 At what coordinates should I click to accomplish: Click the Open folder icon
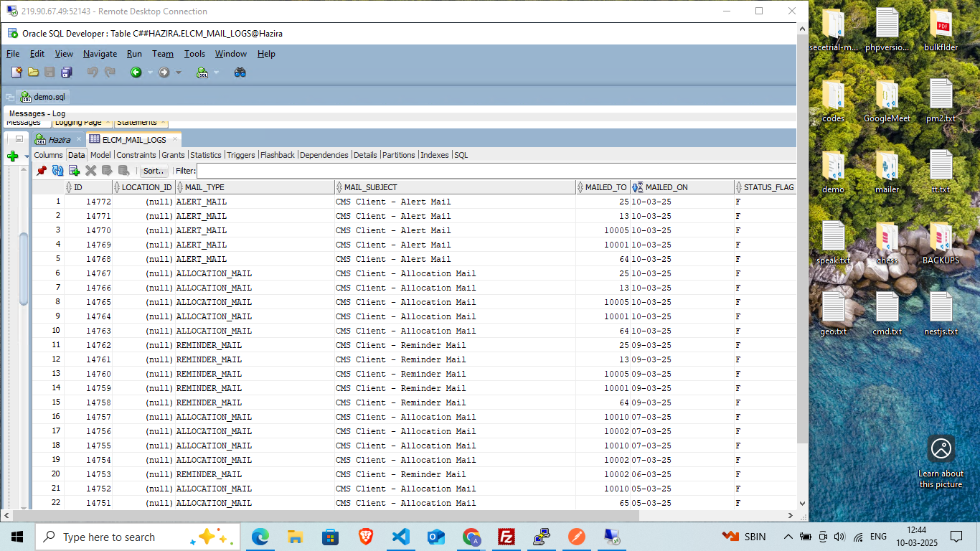pos(33,72)
